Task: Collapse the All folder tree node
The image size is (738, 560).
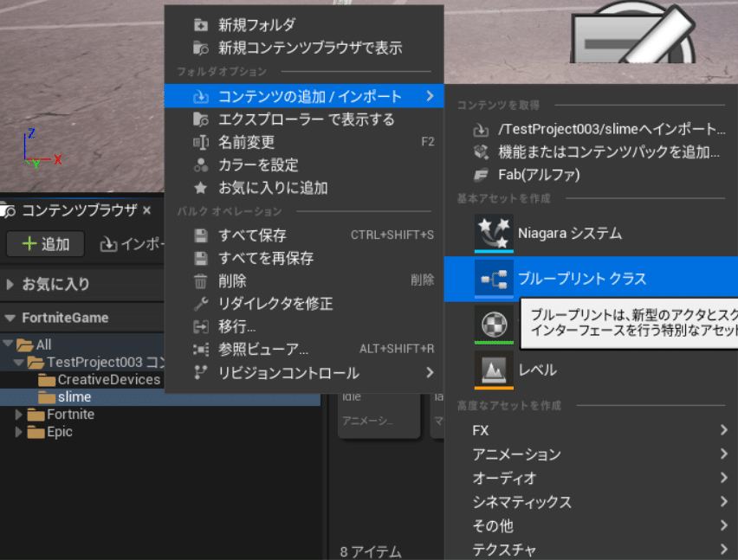Action: coord(8,344)
